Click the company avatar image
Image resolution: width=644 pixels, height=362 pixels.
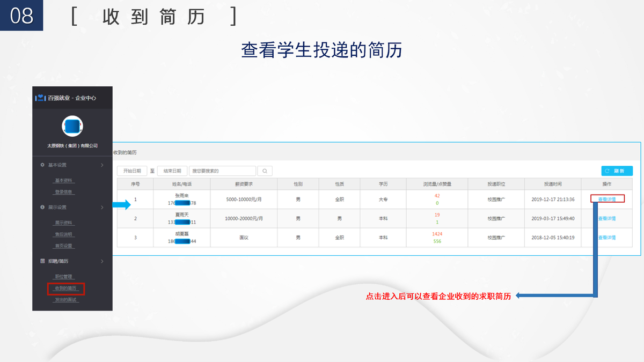tap(72, 126)
